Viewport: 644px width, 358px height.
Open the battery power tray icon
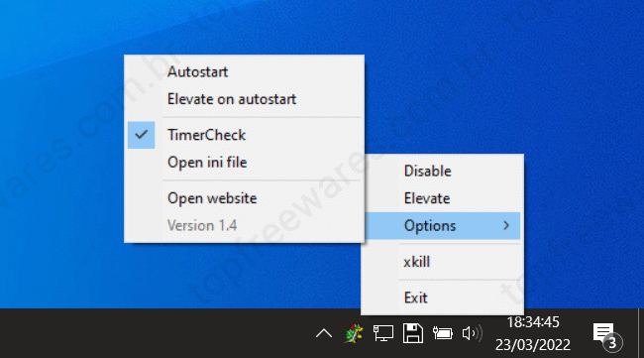pyautogui.click(x=442, y=333)
